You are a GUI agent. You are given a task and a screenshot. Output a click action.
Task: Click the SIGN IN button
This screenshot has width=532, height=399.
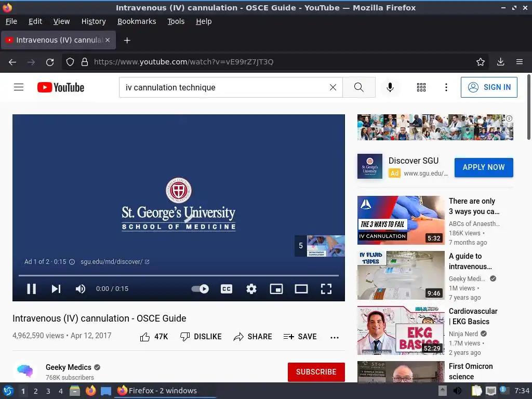(489, 87)
